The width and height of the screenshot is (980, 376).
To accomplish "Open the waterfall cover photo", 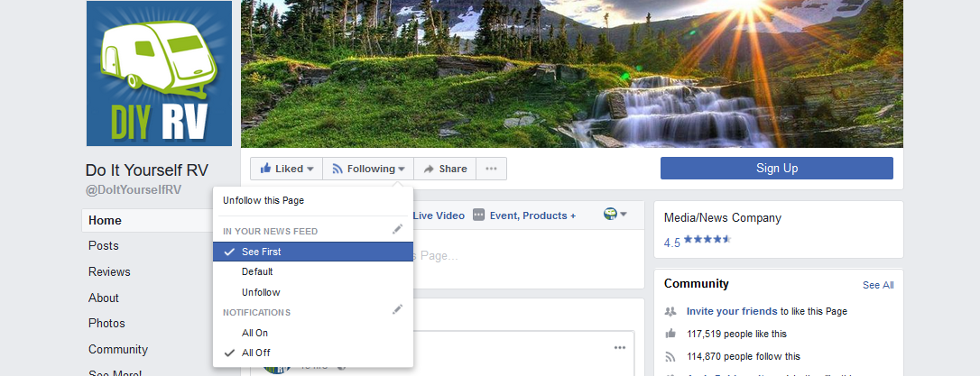I will pos(572,74).
